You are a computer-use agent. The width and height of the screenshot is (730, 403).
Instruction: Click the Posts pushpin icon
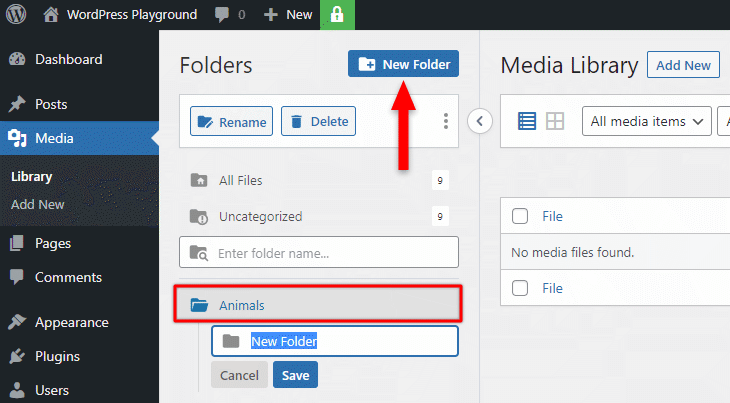(x=17, y=104)
